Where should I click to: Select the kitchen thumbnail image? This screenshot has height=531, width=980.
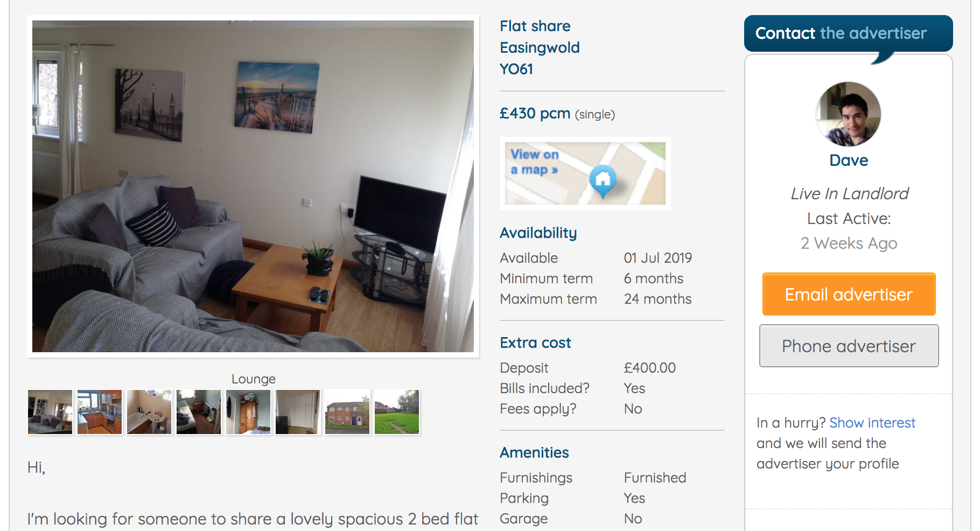tap(100, 412)
